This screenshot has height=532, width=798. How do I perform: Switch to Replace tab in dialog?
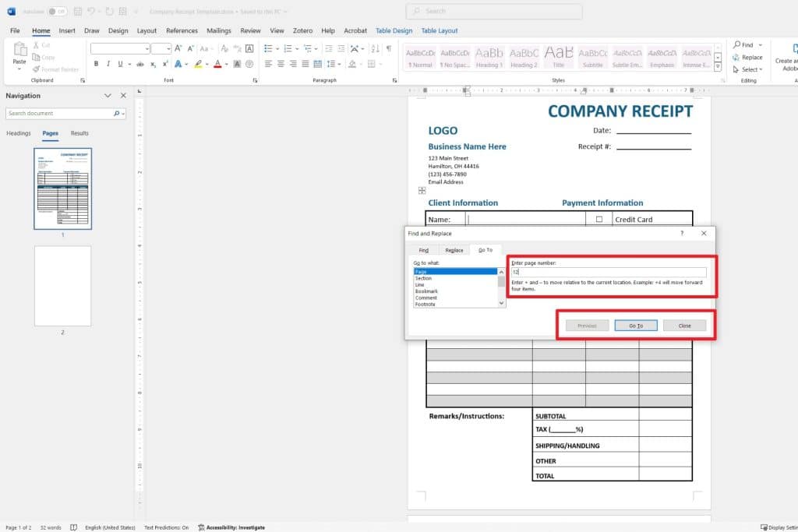click(x=454, y=250)
